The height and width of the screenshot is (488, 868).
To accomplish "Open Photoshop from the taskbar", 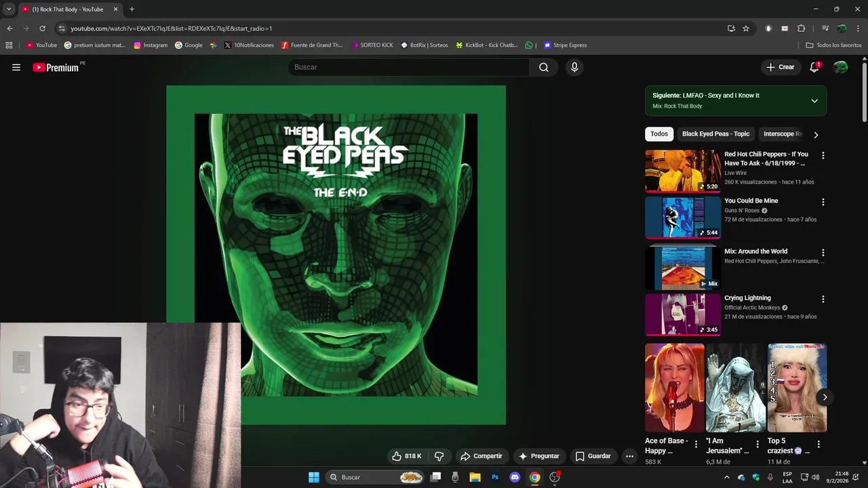I will click(x=495, y=477).
